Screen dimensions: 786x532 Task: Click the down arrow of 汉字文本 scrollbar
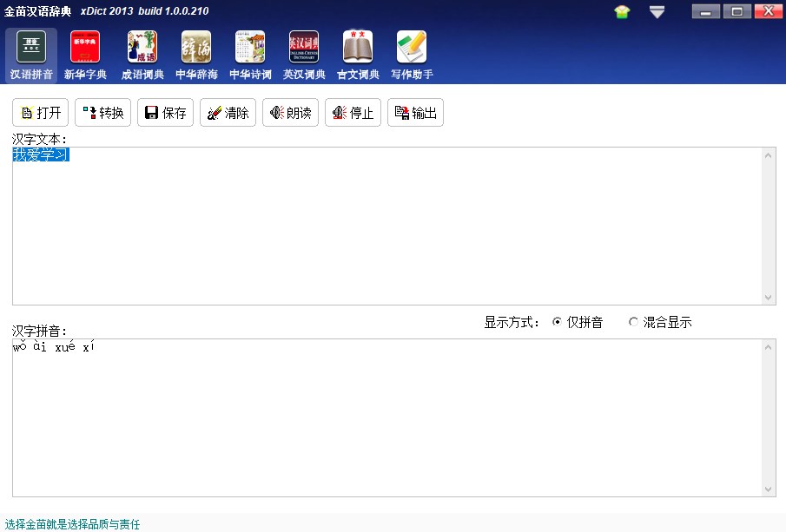click(x=768, y=298)
